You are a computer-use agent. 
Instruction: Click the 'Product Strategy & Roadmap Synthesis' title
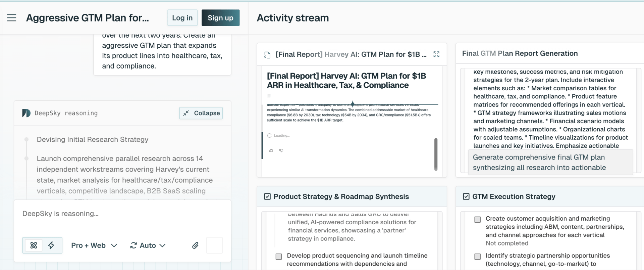341,197
